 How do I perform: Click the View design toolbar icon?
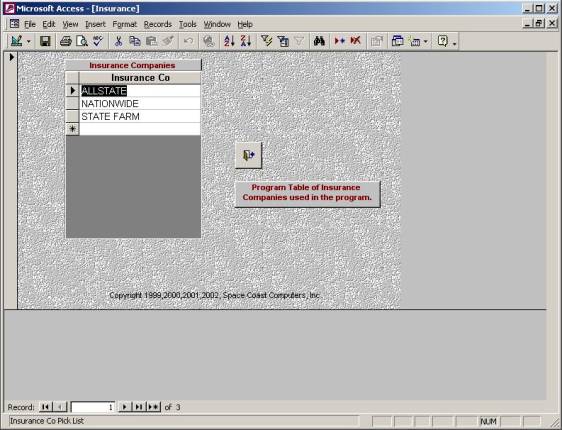(x=16, y=41)
